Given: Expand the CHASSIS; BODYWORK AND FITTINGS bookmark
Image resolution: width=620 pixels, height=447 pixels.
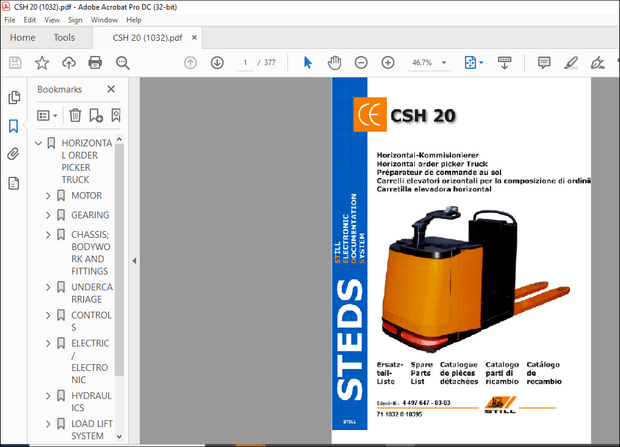Looking at the screenshot, I should point(48,235).
